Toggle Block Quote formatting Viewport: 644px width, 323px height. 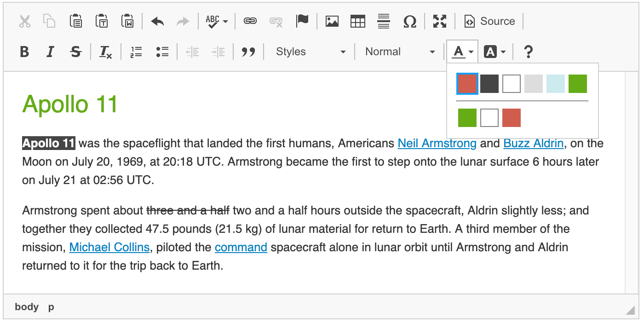coord(248,52)
